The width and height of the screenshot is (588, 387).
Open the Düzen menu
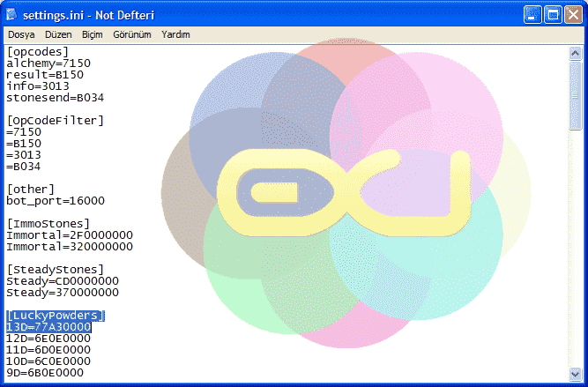58,34
